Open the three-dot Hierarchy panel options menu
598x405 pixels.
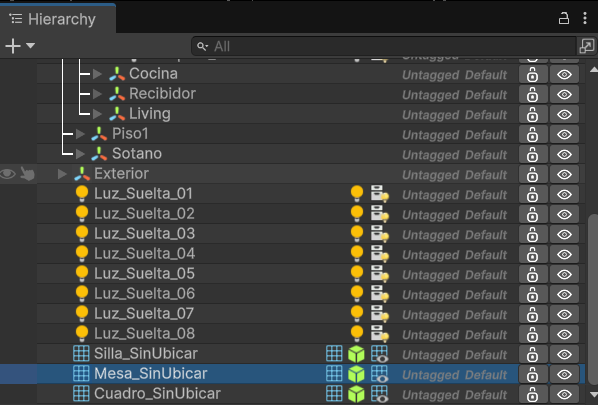click(585, 18)
